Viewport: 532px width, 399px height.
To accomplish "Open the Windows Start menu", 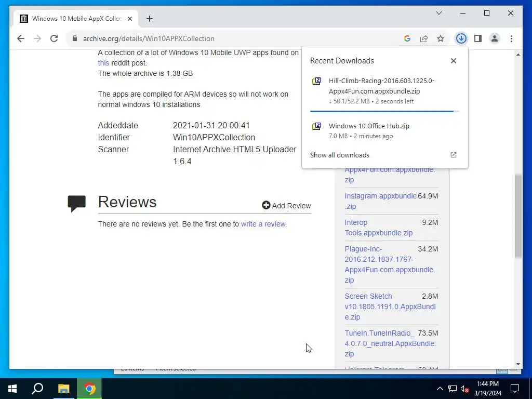I will 12,389.
